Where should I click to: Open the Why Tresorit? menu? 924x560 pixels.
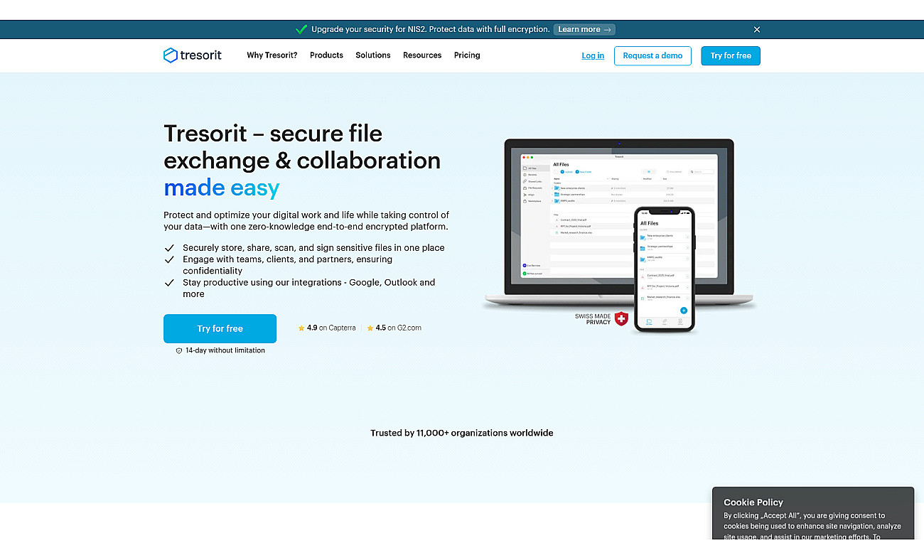[x=272, y=55]
